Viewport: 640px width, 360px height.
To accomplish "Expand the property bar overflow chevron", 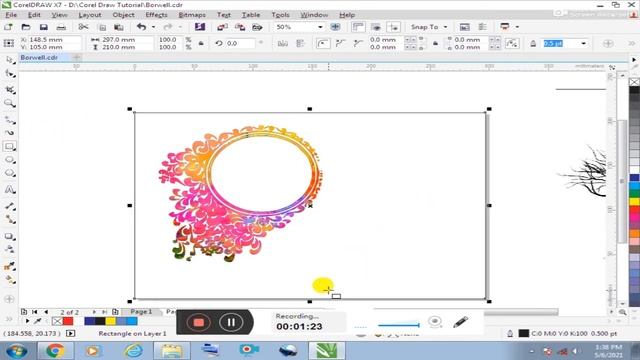I will [x=632, y=43].
